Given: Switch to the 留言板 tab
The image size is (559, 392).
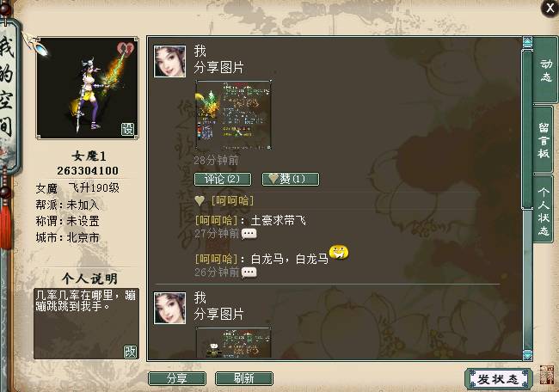Looking at the screenshot, I should 544,140.
